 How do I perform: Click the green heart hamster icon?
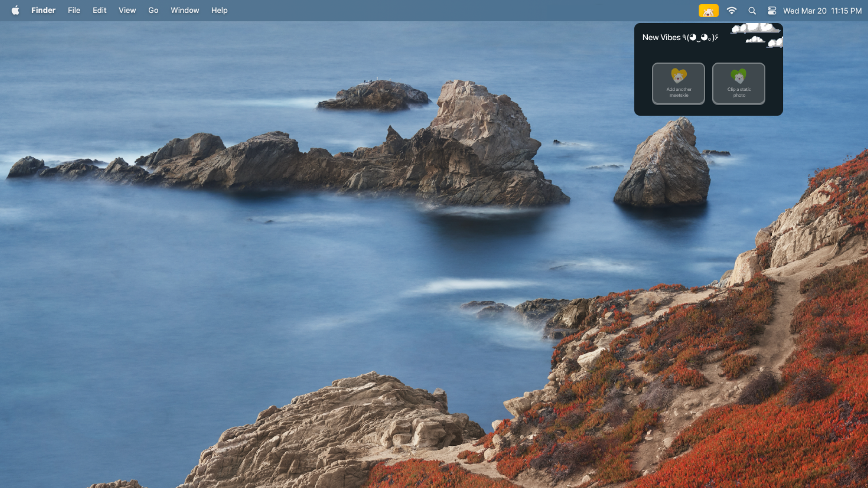(x=739, y=76)
